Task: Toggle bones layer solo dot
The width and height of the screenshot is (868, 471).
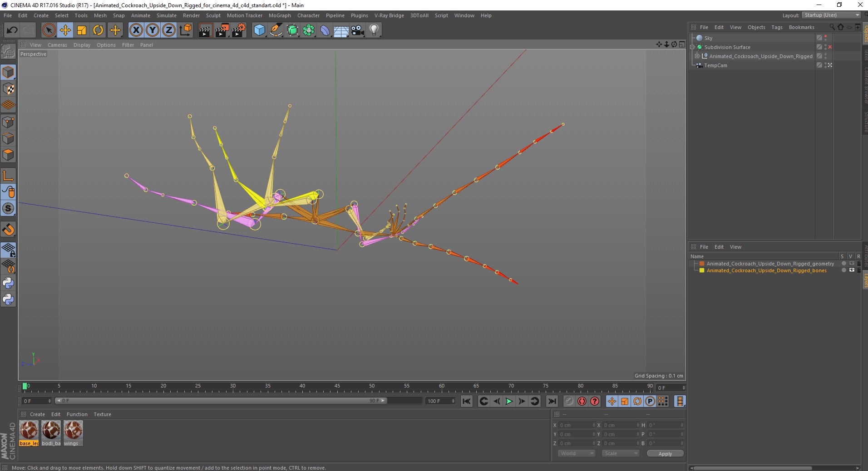Action: [844, 270]
